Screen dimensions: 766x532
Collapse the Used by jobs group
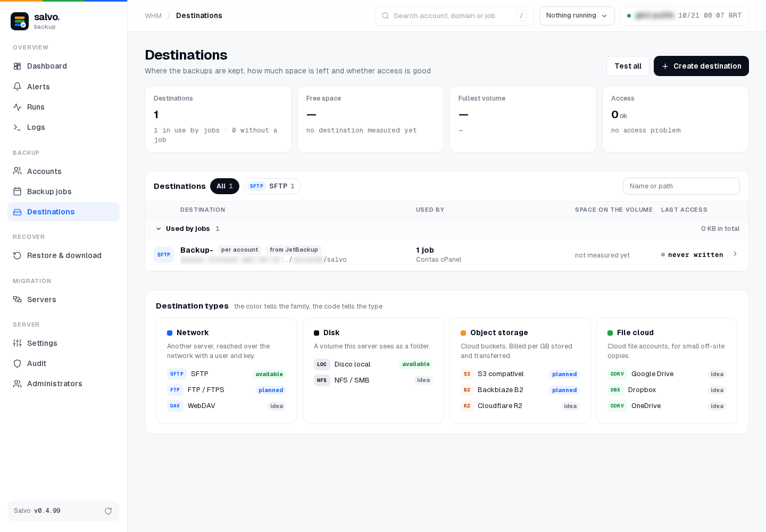click(x=159, y=229)
